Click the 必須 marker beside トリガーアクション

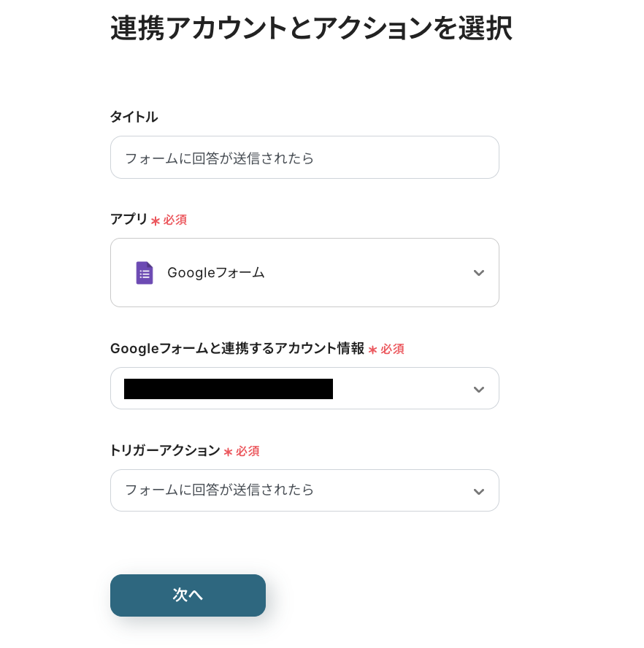pos(248,452)
